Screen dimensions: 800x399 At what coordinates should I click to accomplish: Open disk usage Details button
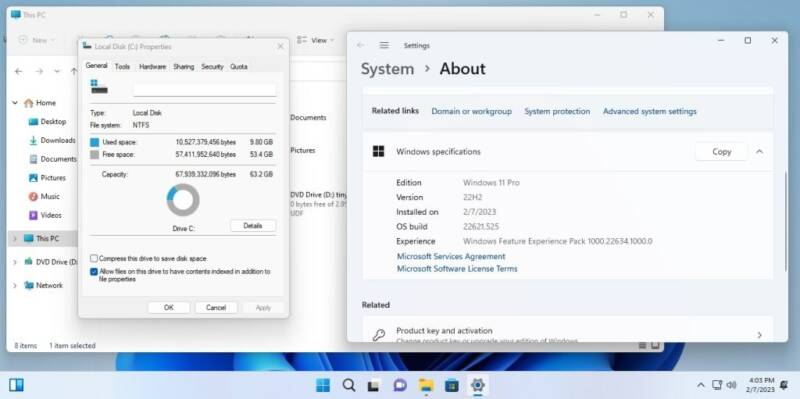253,226
